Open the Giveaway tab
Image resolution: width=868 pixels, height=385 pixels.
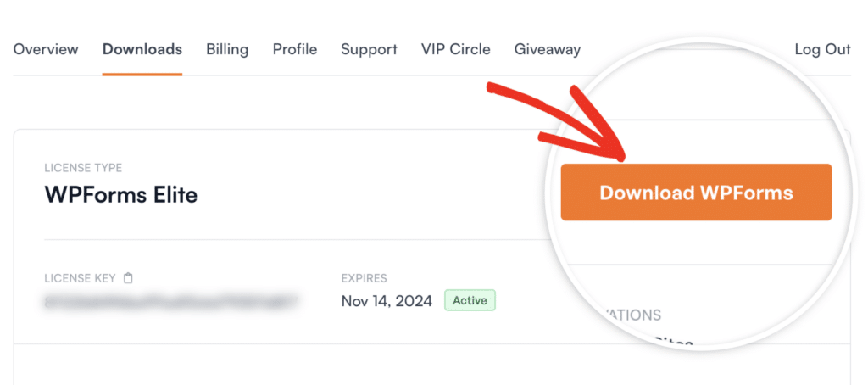coord(548,49)
